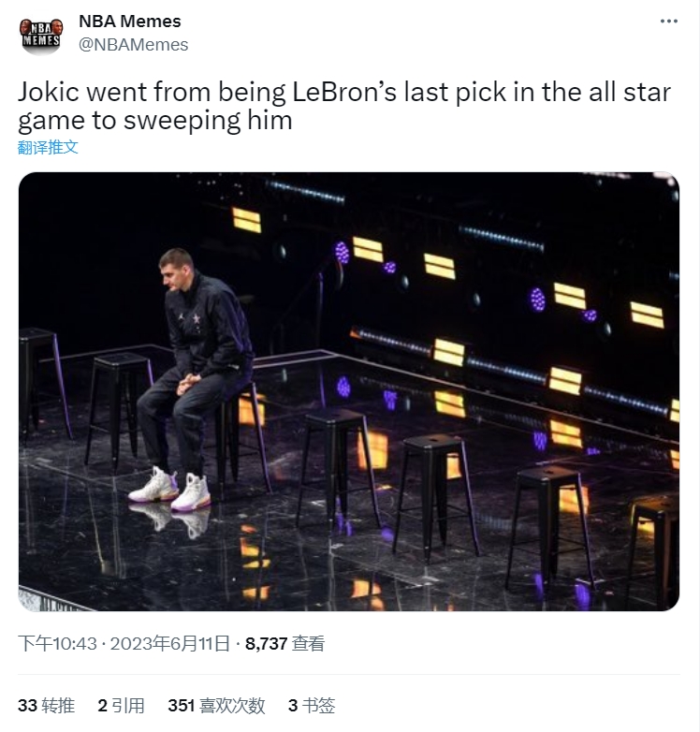Open the 2 引用 quotes list
Viewport: 700px width, 732px height.
pos(121,705)
